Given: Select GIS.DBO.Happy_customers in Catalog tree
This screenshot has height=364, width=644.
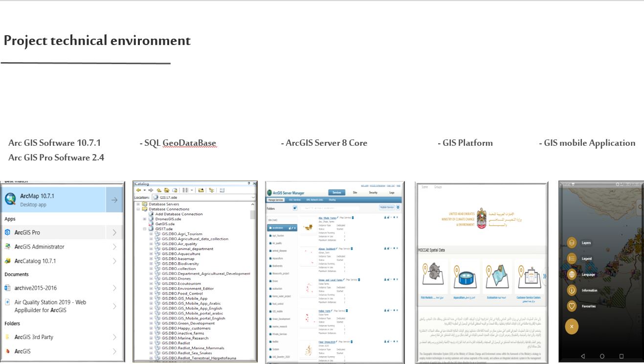Looking at the screenshot, I should pyautogui.click(x=186, y=328).
